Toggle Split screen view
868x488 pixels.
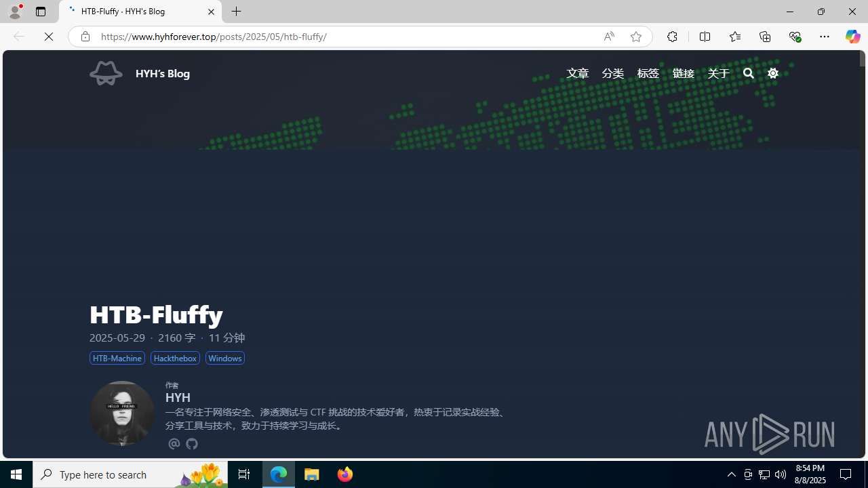tap(705, 37)
